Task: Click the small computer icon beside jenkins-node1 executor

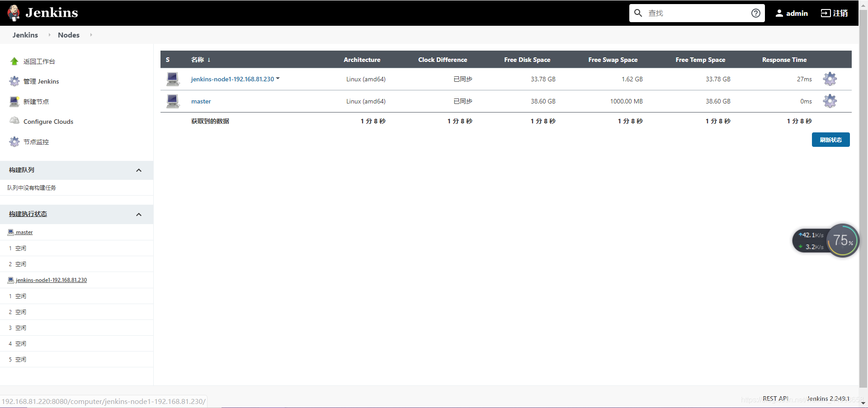Action: tap(11, 280)
